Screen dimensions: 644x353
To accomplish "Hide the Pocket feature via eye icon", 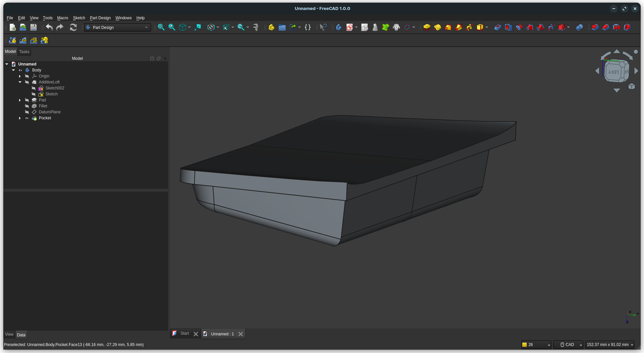I will click(27, 118).
